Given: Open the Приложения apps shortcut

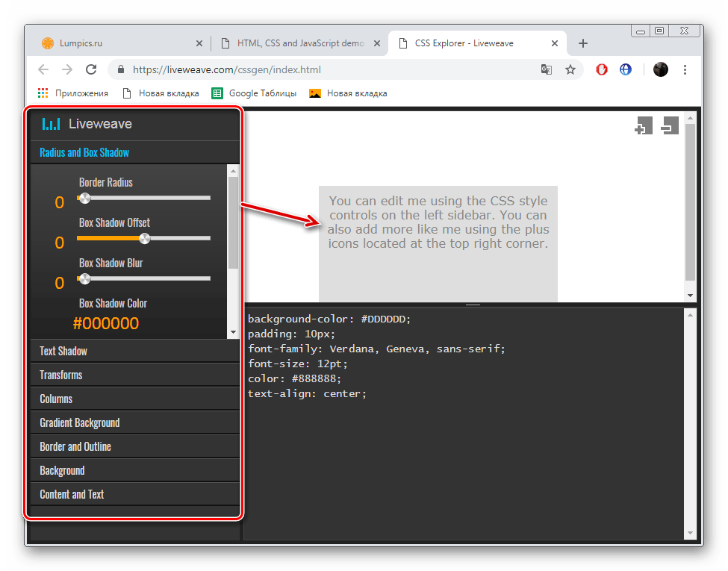Looking at the screenshot, I should (73, 93).
